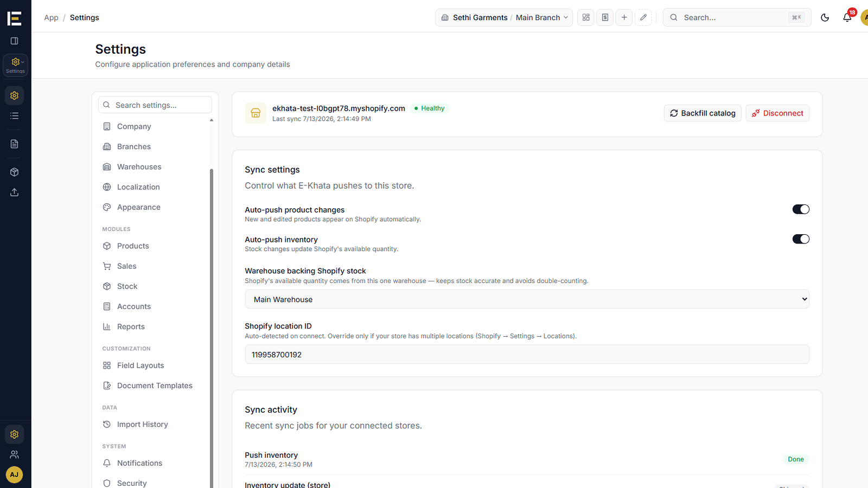
Task: Click the gear icon above the users icon
Action: tap(15, 434)
